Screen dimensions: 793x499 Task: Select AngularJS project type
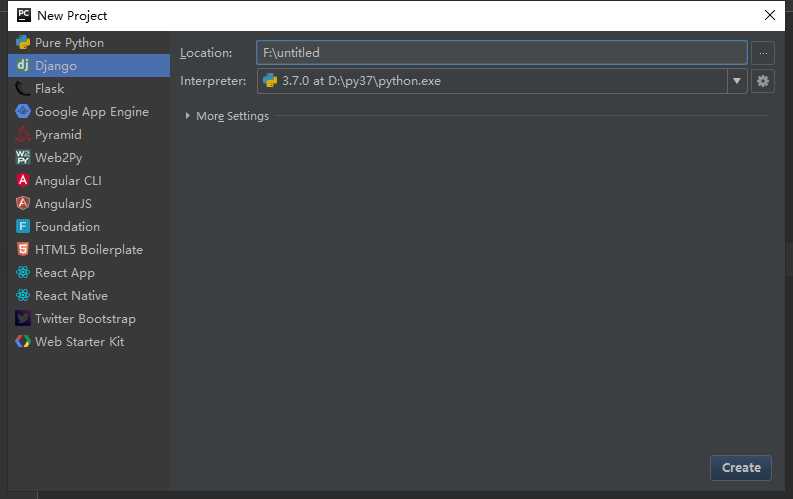[89, 203]
